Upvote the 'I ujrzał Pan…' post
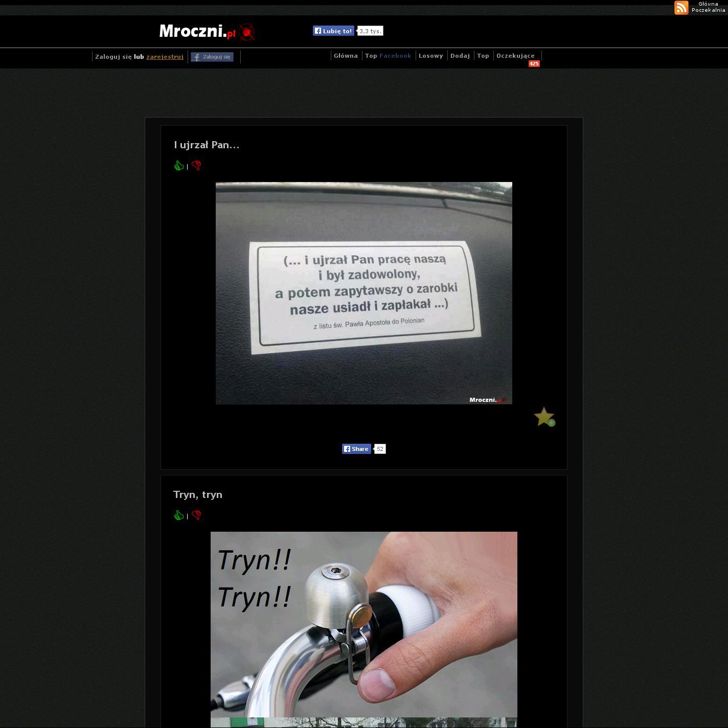This screenshot has width=728, height=728. point(179,166)
